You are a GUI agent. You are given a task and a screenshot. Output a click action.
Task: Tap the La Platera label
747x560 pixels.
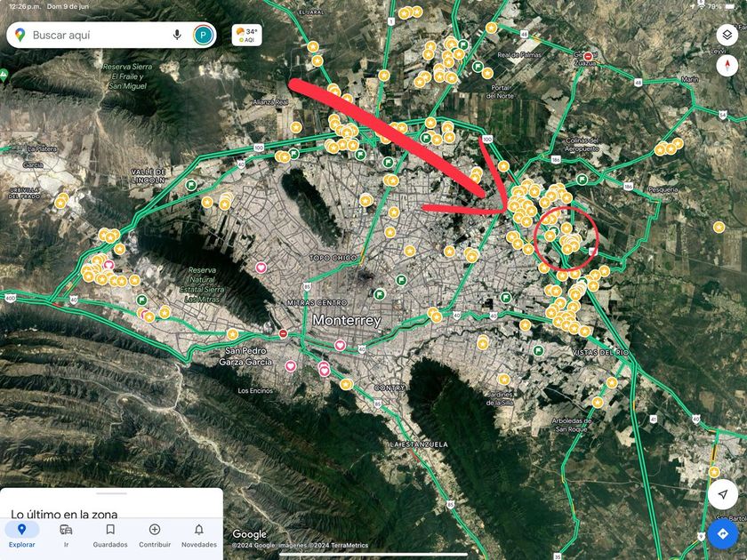[x=42, y=149]
